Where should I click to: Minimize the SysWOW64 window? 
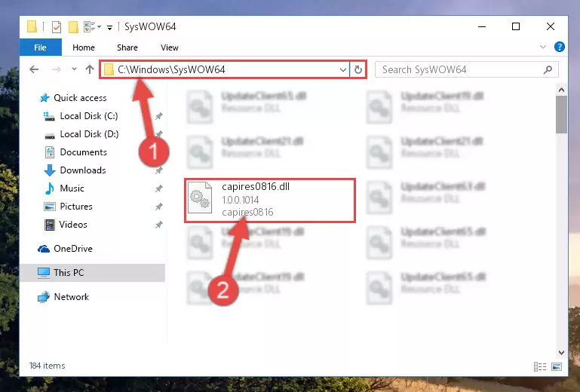[x=482, y=26]
